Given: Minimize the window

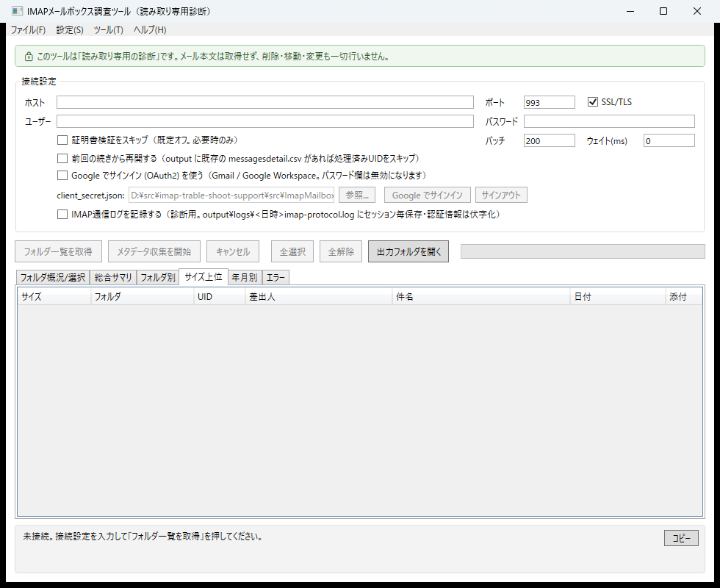Looking at the screenshot, I should (630, 11).
